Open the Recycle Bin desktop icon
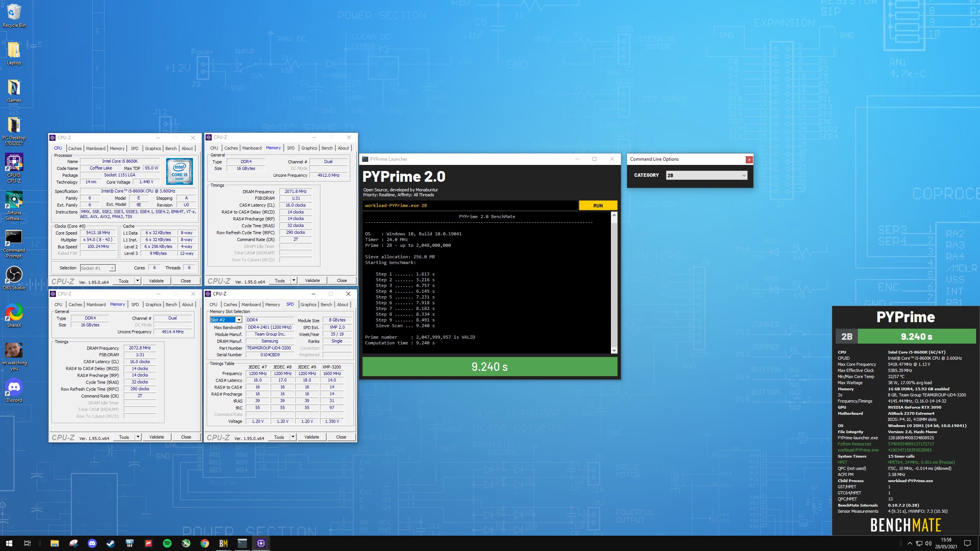The height and width of the screenshot is (551, 980). (14, 15)
